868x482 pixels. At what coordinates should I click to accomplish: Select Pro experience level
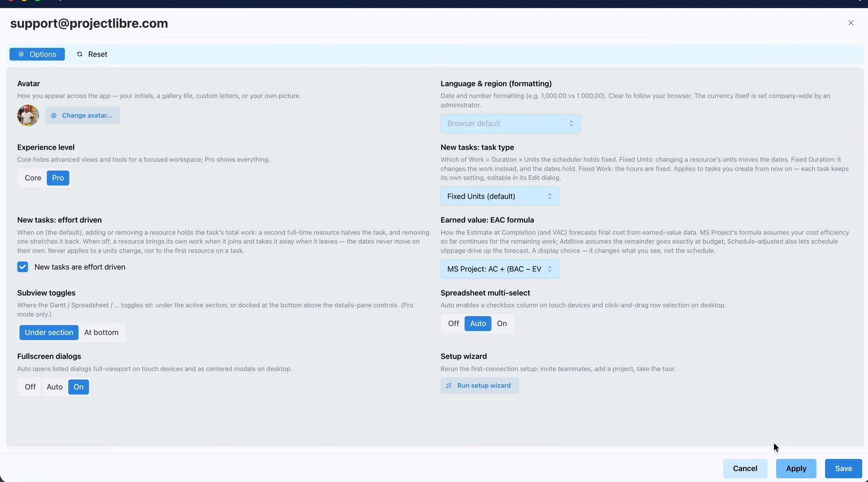coord(58,178)
